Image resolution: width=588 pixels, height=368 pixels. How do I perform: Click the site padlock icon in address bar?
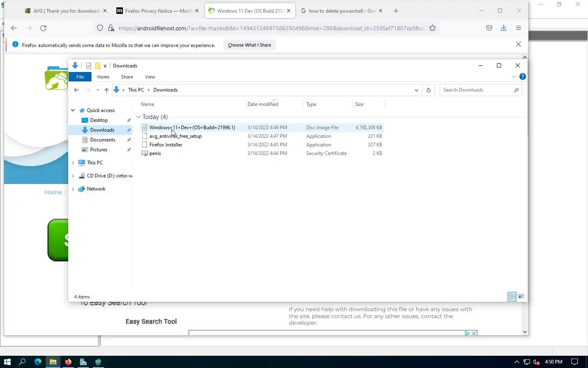tap(111, 28)
